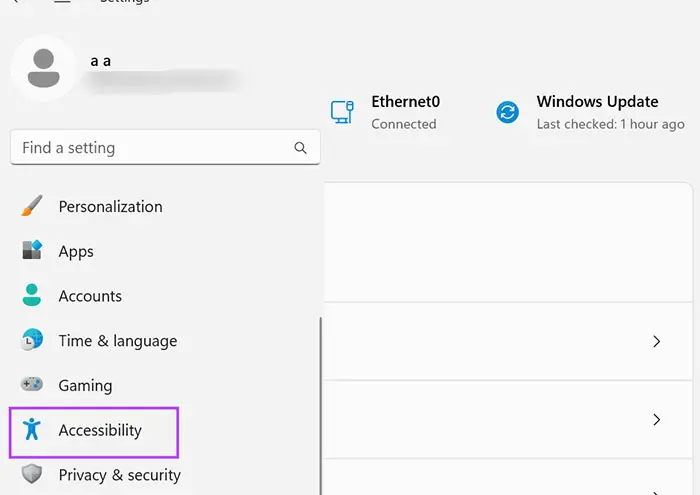Screen dimensions: 700x495
Task: Focus the "Find a setting" search field
Action: pyautogui.click(x=150, y=148)
